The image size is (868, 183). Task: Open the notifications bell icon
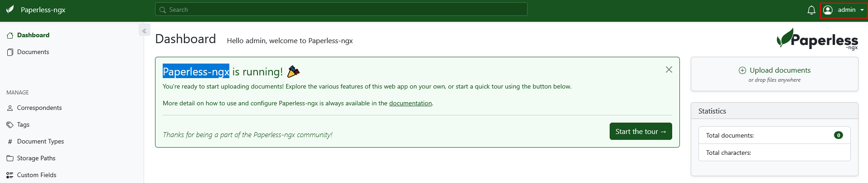[x=811, y=10]
